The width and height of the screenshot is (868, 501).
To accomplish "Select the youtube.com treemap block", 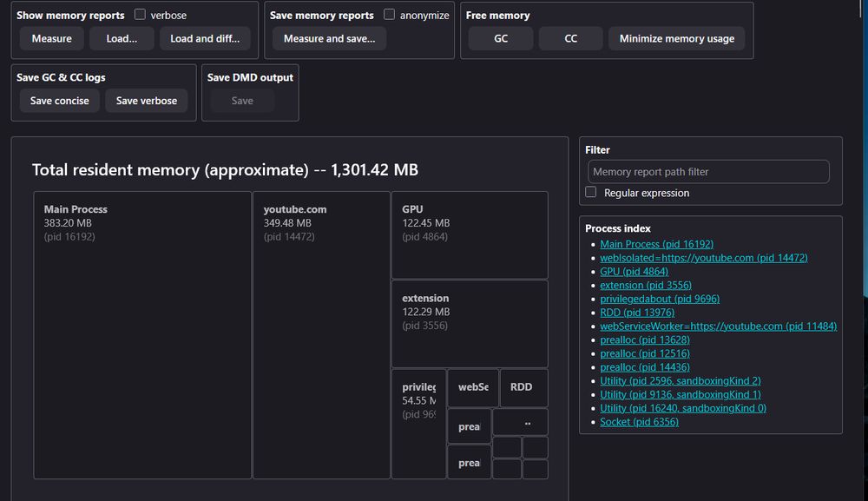I will click(x=321, y=335).
